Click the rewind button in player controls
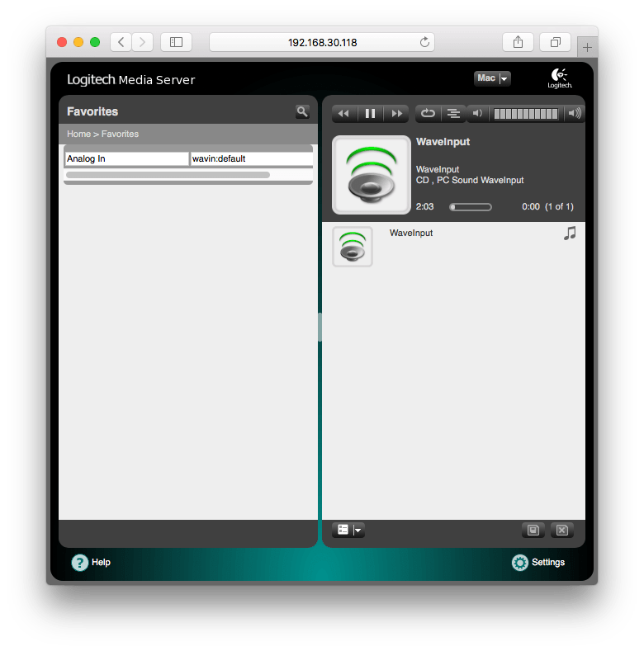 tap(344, 113)
